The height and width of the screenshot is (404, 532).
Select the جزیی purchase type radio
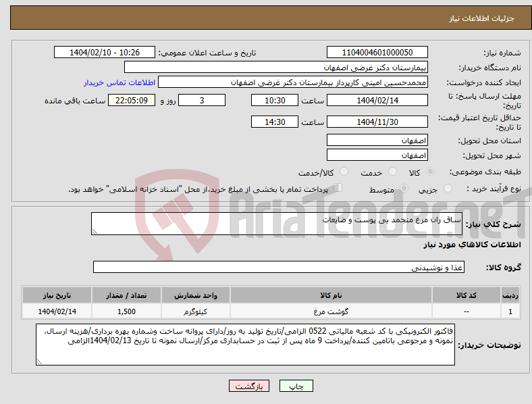448,188
